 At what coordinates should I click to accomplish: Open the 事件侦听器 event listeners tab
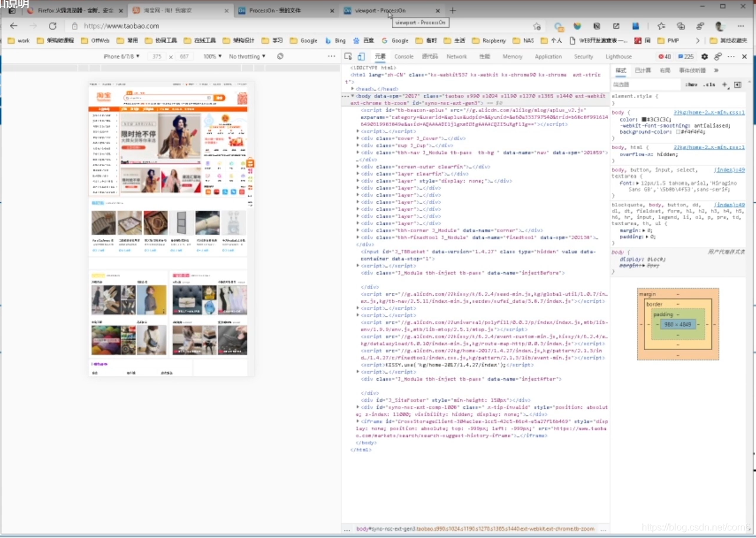tap(692, 70)
